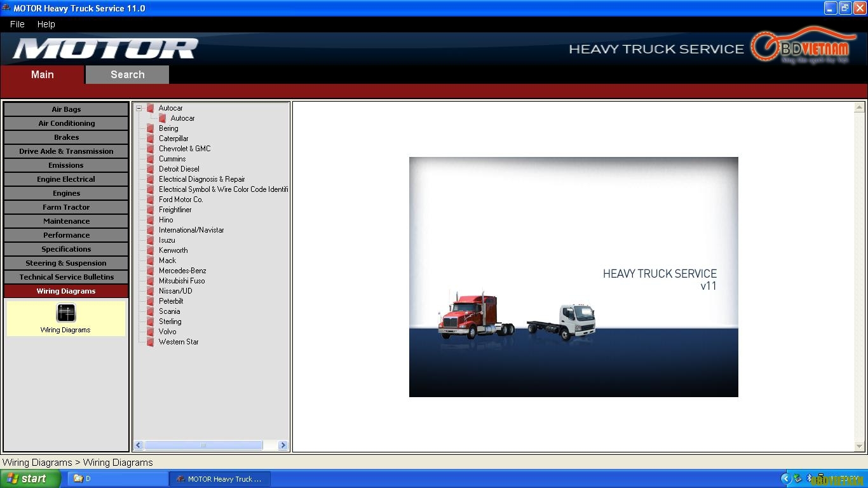Expand the Technical Service Bulletins section
Image resolution: width=868 pixels, height=488 pixels.
coord(66,277)
